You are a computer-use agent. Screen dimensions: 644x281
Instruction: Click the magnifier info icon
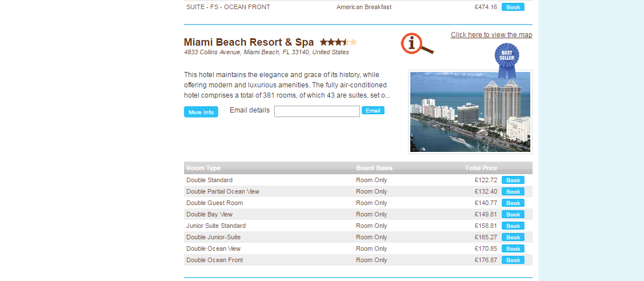tap(417, 43)
